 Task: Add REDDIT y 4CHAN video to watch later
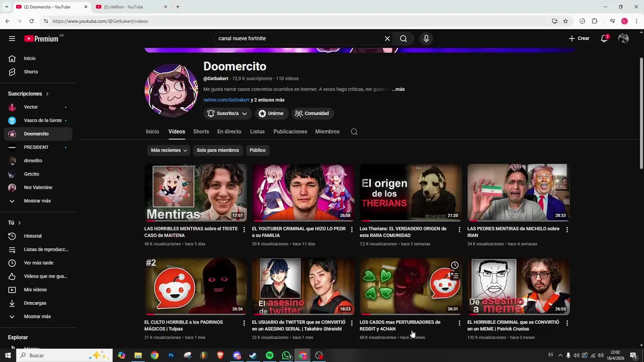coord(455,265)
